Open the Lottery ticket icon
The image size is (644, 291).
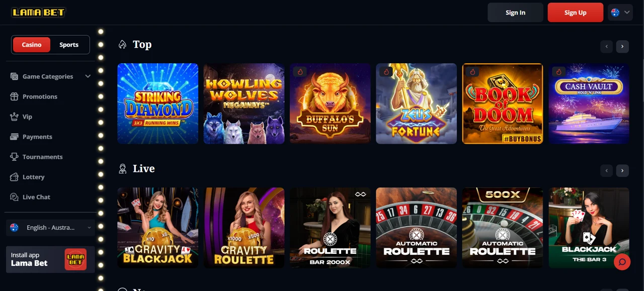pos(14,177)
